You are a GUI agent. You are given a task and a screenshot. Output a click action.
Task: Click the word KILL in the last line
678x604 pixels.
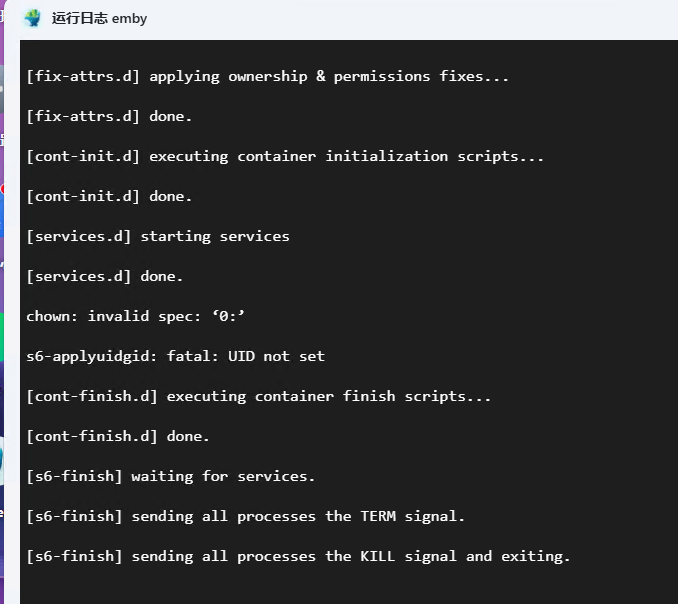[378, 556]
